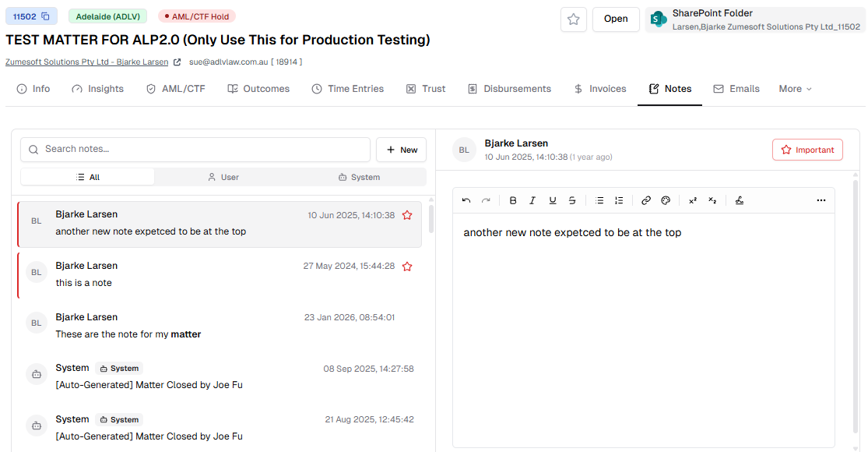View the Invoices tab
Image resolution: width=868 pixels, height=452 pixels.
pyautogui.click(x=600, y=89)
